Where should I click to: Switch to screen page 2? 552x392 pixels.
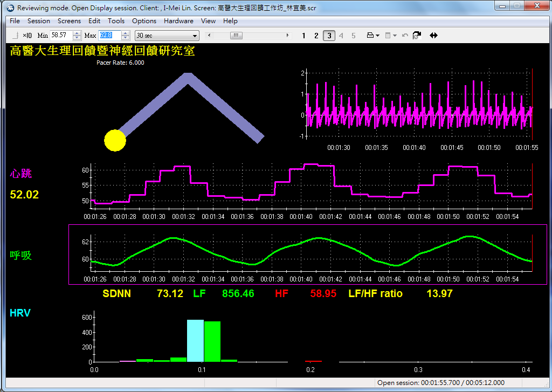pos(316,36)
